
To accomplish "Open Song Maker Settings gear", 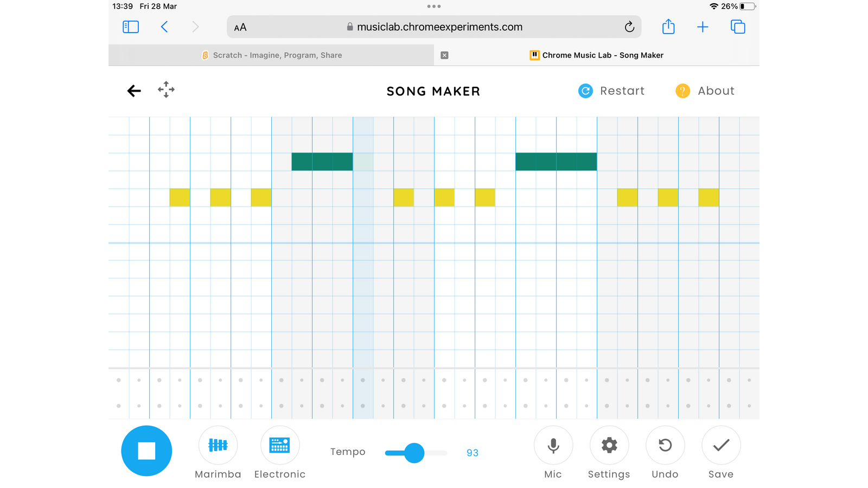I will tap(609, 445).
